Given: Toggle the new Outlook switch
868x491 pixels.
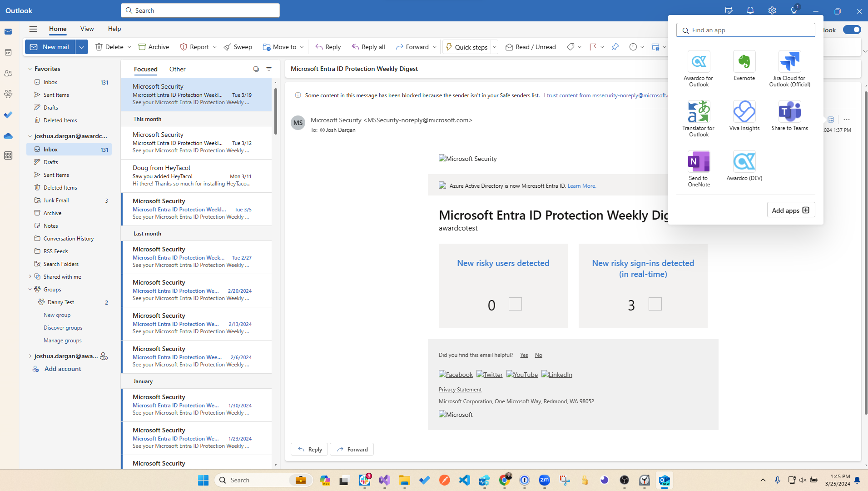Looking at the screenshot, I should 852,29.
